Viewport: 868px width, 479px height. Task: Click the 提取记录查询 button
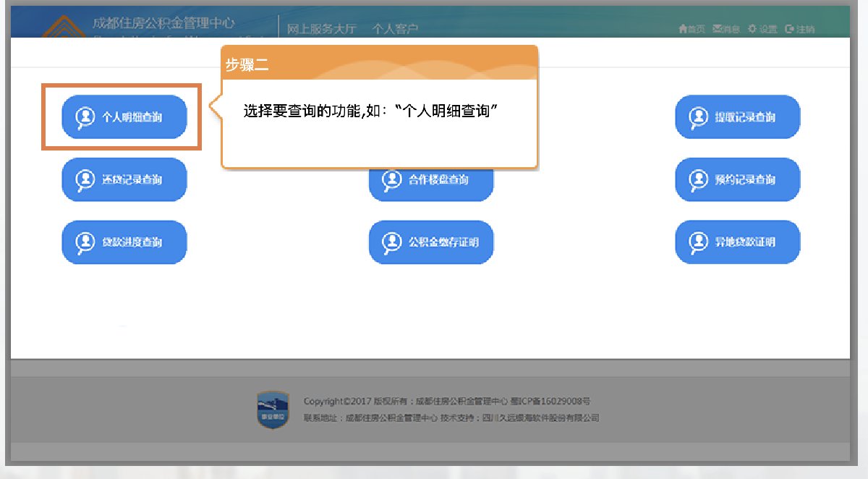coord(738,116)
